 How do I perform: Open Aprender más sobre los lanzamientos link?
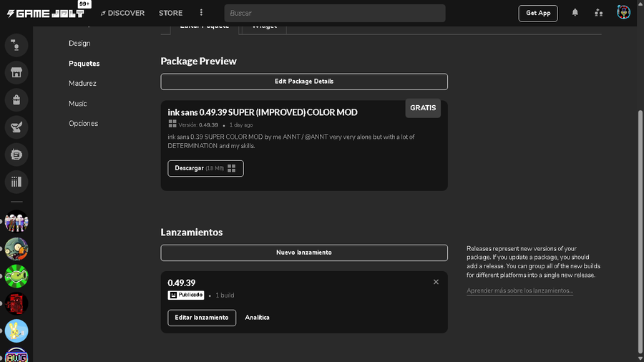[519, 290]
